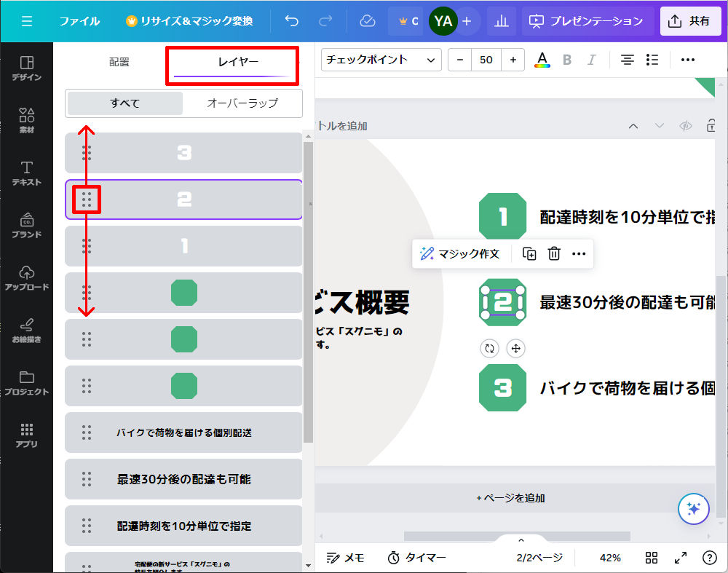Click the YA user avatar
This screenshot has width=728, height=573.
pos(443,21)
